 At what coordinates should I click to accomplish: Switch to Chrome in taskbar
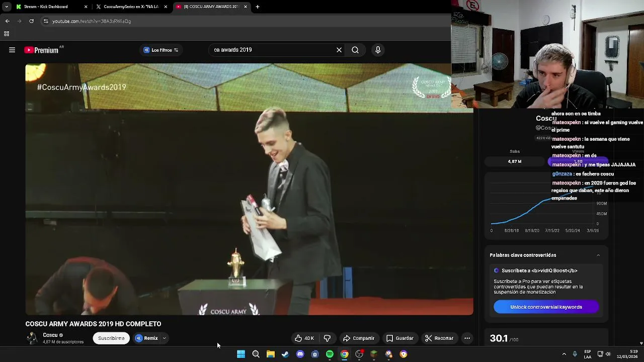click(x=344, y=354)
